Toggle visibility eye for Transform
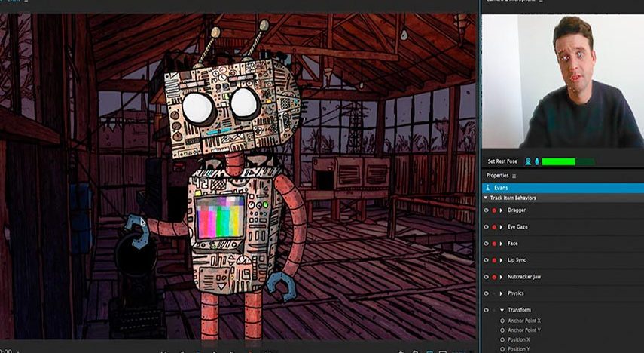Image resolution: width=644 pixels, height=353 pixels. (486, 310)
